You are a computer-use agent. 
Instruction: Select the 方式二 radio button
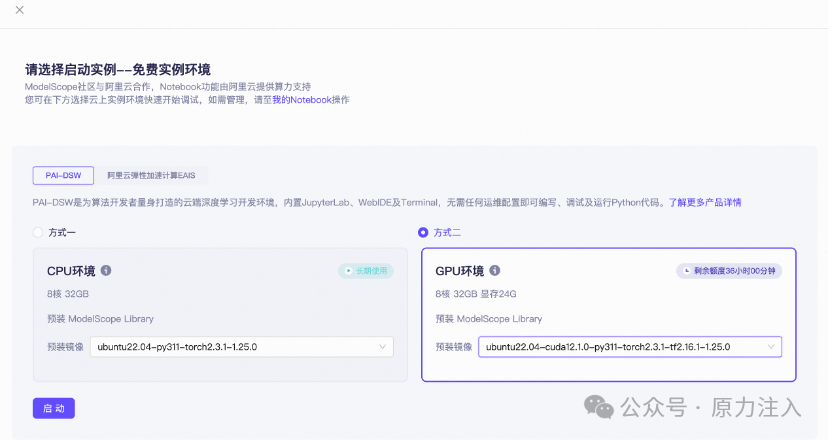tap(423, 232)
